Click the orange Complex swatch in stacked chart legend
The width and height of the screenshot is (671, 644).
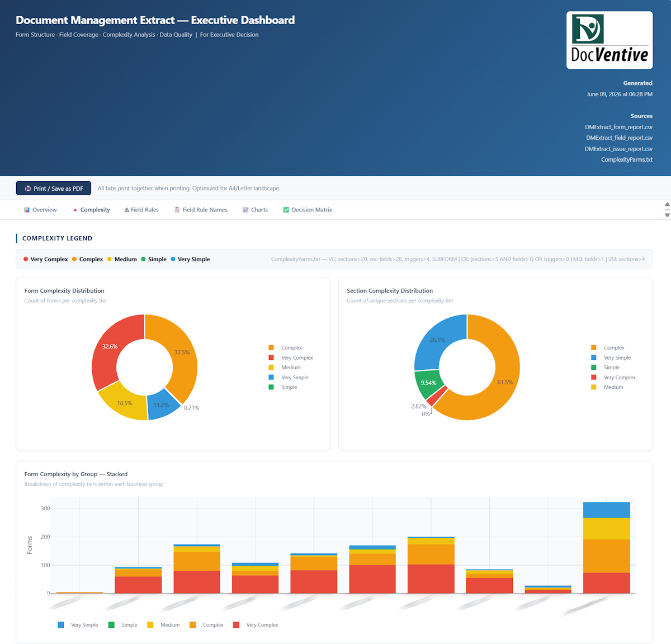coord(193,625)
